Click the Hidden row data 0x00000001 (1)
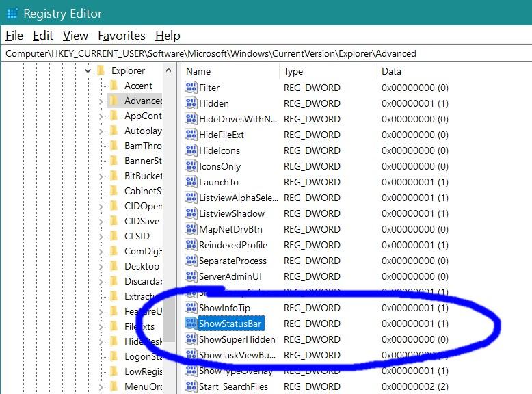 [415, 103]
